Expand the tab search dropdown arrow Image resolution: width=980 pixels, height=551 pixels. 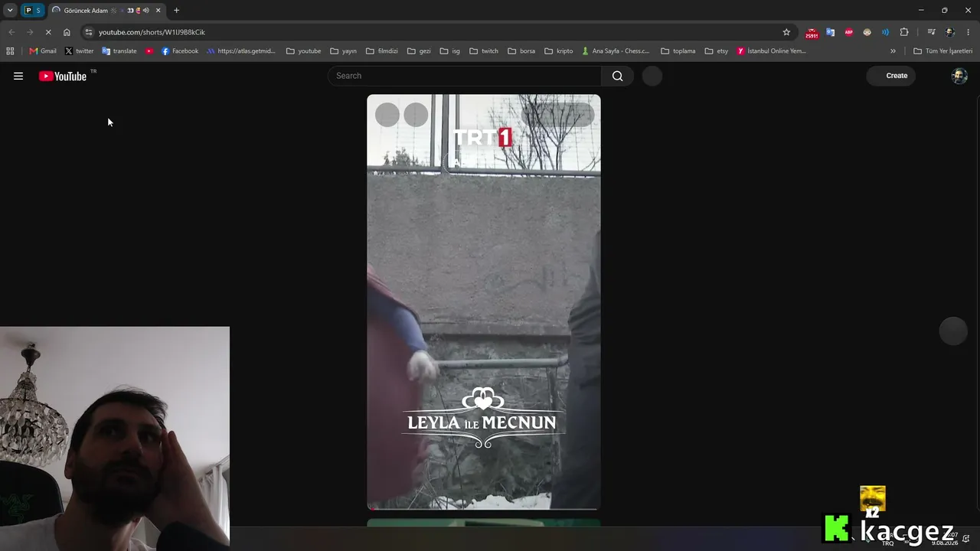(10, 10)
